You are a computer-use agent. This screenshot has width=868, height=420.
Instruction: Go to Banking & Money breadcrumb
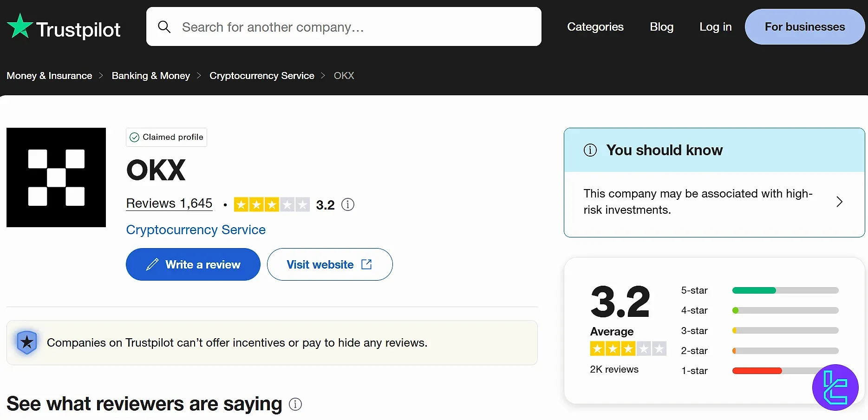click(x=150, y=76)
